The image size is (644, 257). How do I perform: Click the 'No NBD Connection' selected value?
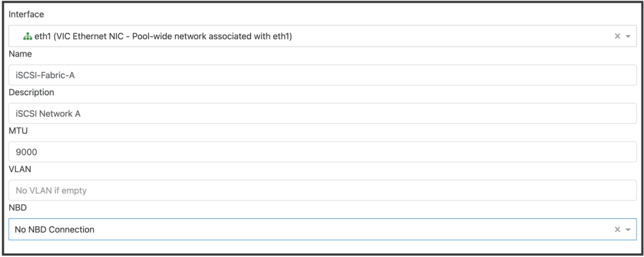(x=54, y=230)
